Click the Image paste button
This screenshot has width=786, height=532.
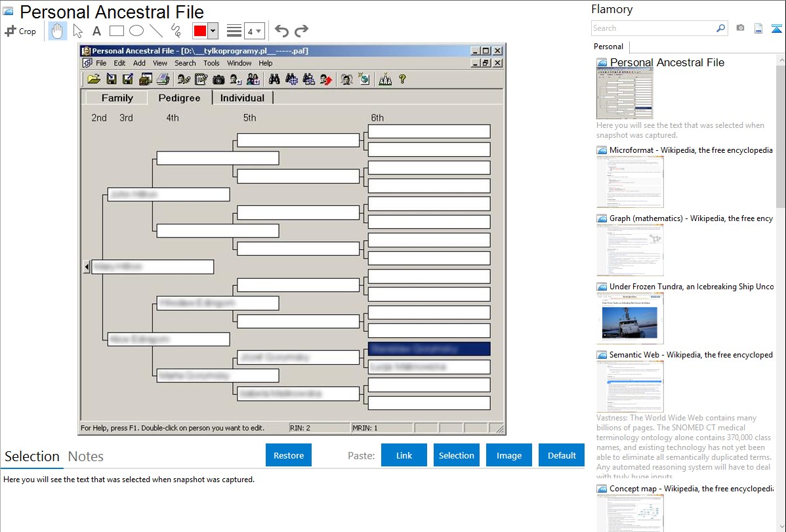[x=509, y=455]
